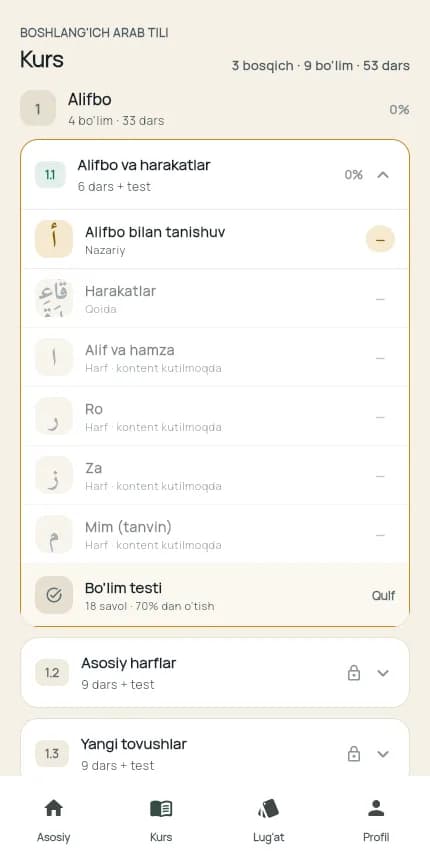Tap the Alifbo bilan tanishuv letter icon
The width and height of the screenshot is (430, 860).
(54, 239)
